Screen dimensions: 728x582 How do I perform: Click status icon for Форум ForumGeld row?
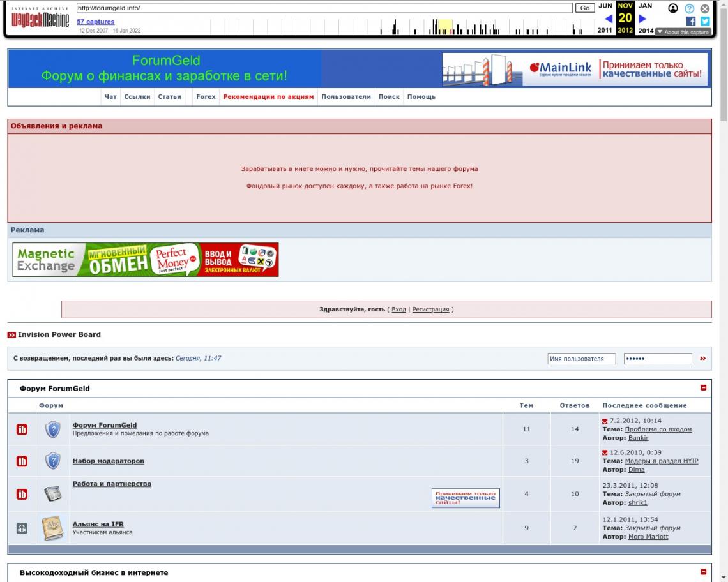pyautogui.click(x=22, y=429)
